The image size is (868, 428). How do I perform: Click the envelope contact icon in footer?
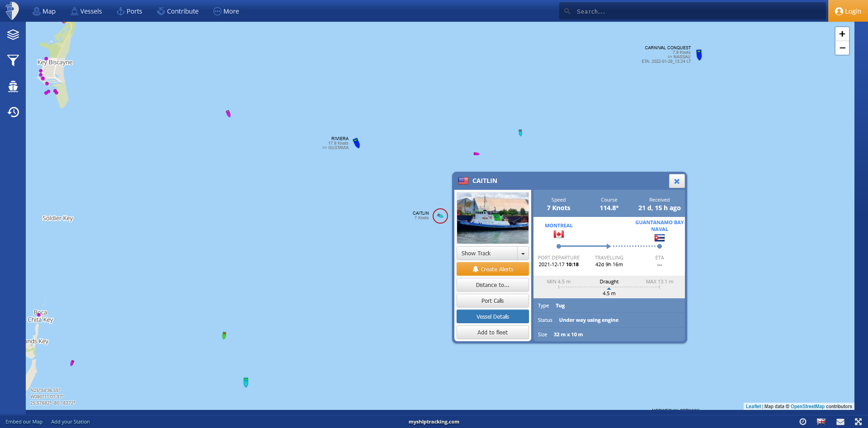[x=840, y=422]
